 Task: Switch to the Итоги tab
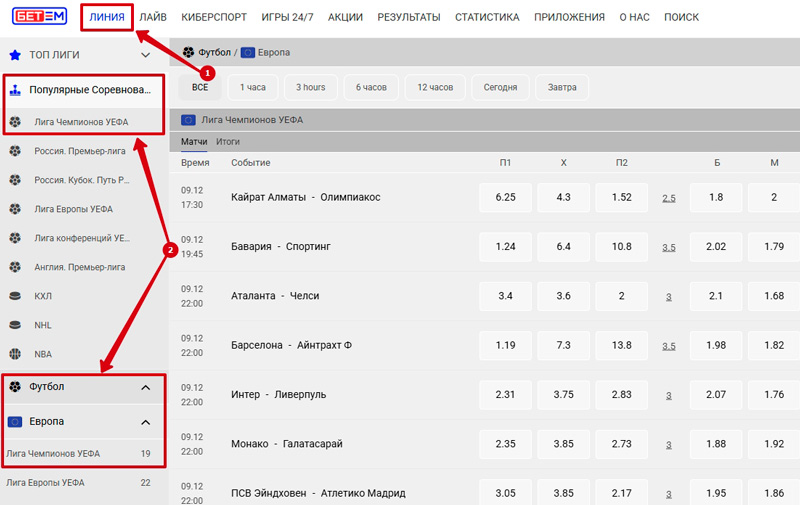[x=228, y=142]
